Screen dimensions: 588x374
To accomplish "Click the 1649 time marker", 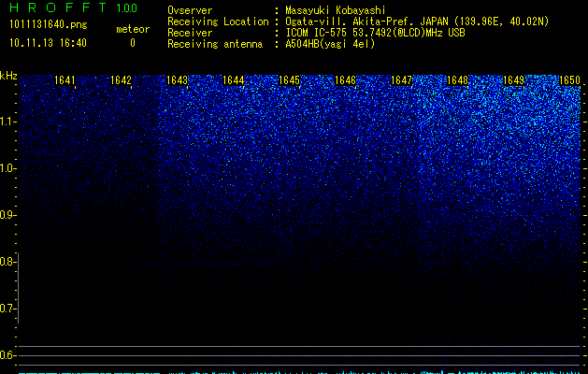I will 513,80.
